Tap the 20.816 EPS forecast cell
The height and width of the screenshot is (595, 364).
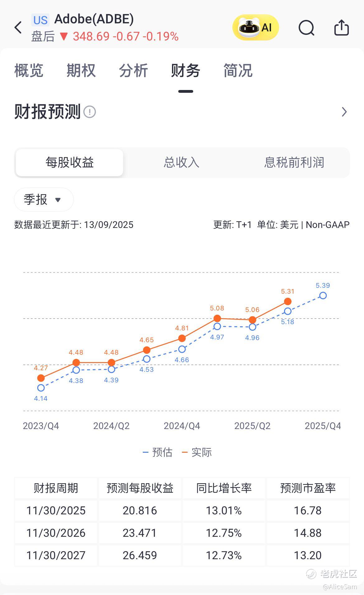coord(140,511)
